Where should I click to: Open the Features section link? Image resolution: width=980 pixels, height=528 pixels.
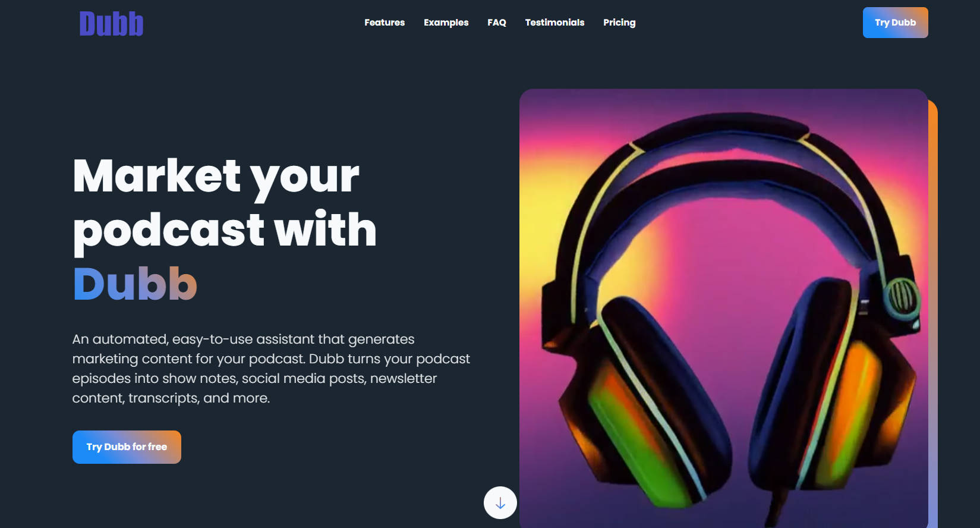(x=385, y=23)
